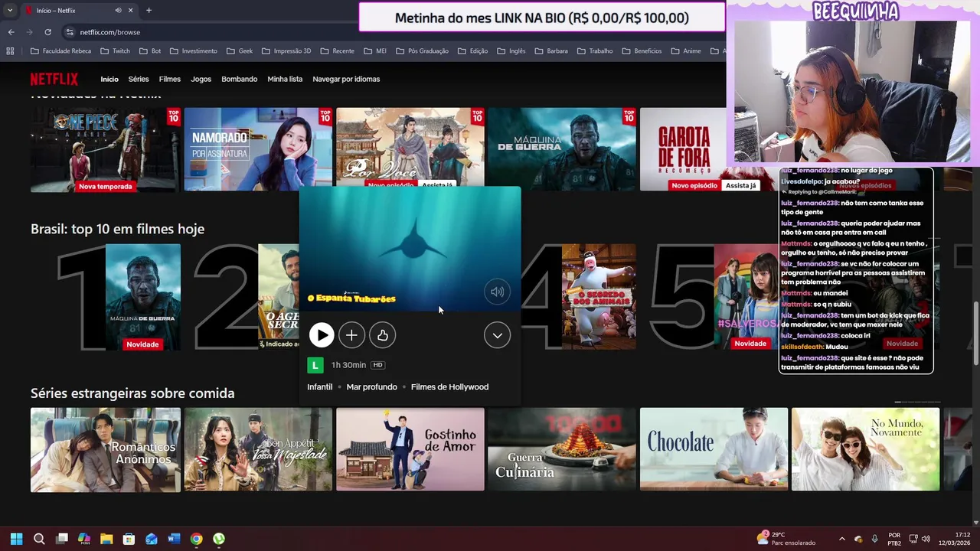Open Word from taskbar
The image size is (980, 551).
(174, 539)
